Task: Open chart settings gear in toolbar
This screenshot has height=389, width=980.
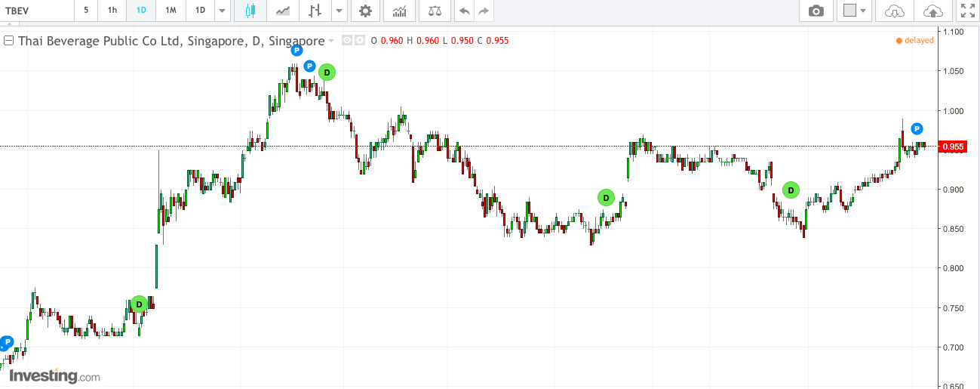Action: click(x=365, y=11)
